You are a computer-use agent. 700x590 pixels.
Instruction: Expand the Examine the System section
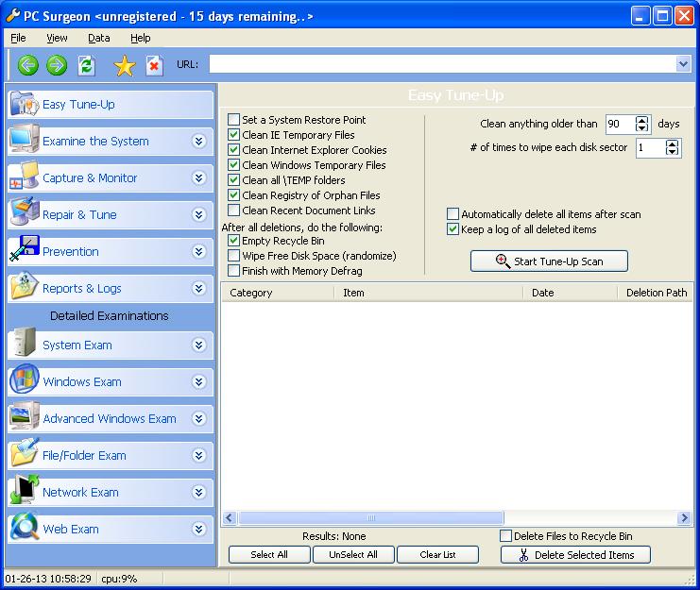(198, 141)
